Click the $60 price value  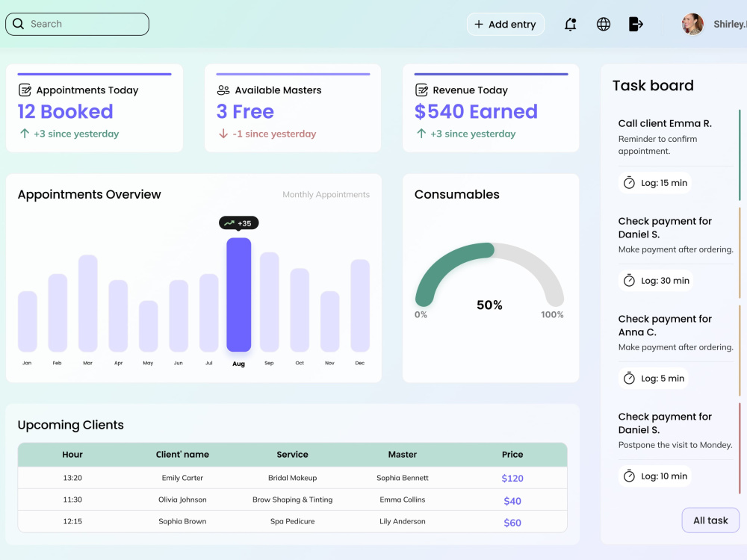point(512,523)
